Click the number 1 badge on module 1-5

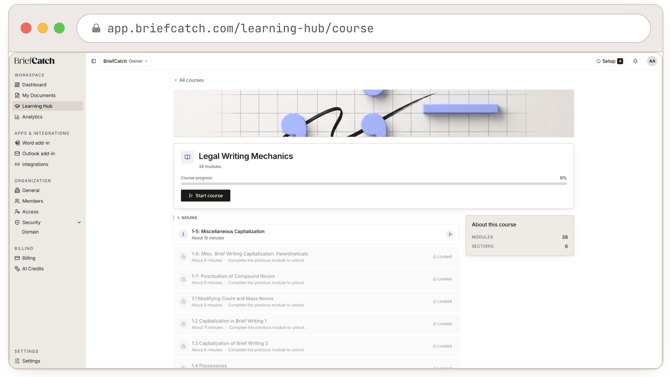pos(183,234)
